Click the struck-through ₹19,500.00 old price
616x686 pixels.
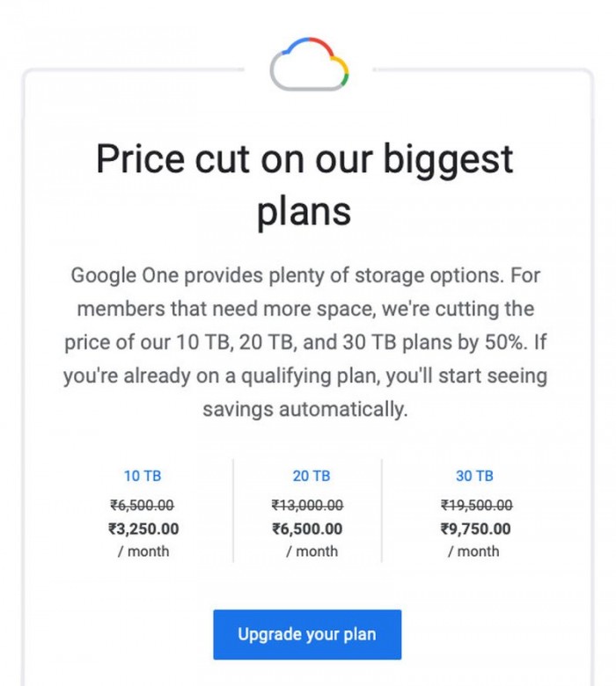476,505
